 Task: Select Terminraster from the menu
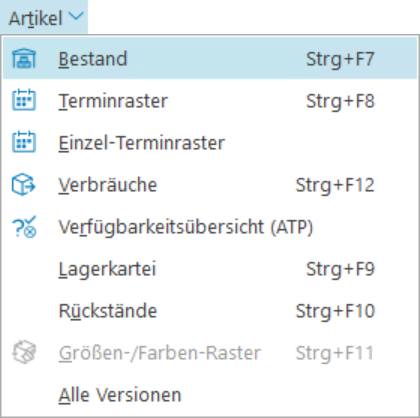[x=210, y=100]
